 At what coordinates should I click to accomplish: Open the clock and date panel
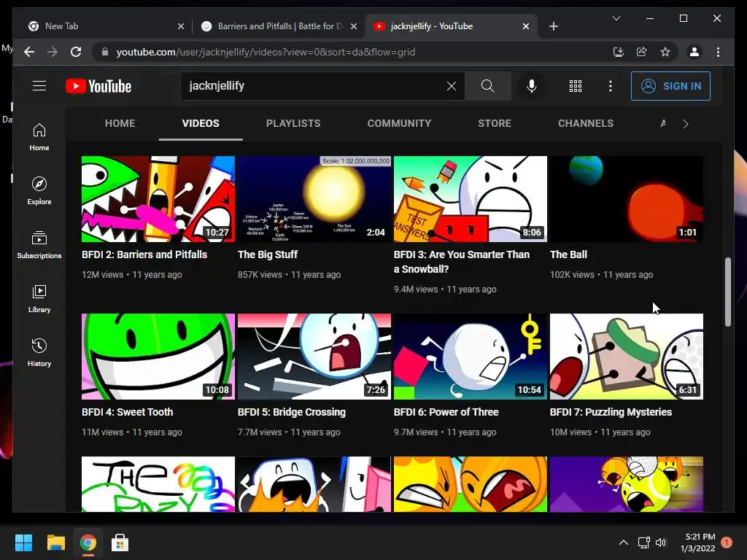(x=698, y=542)
